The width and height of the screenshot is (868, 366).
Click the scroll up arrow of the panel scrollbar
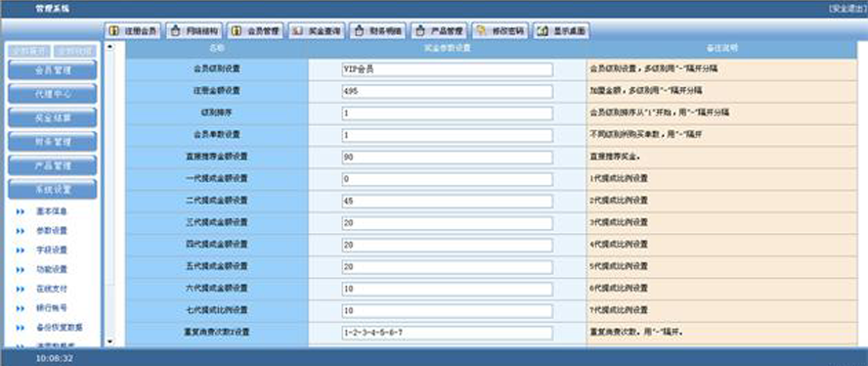click(109, 47)
